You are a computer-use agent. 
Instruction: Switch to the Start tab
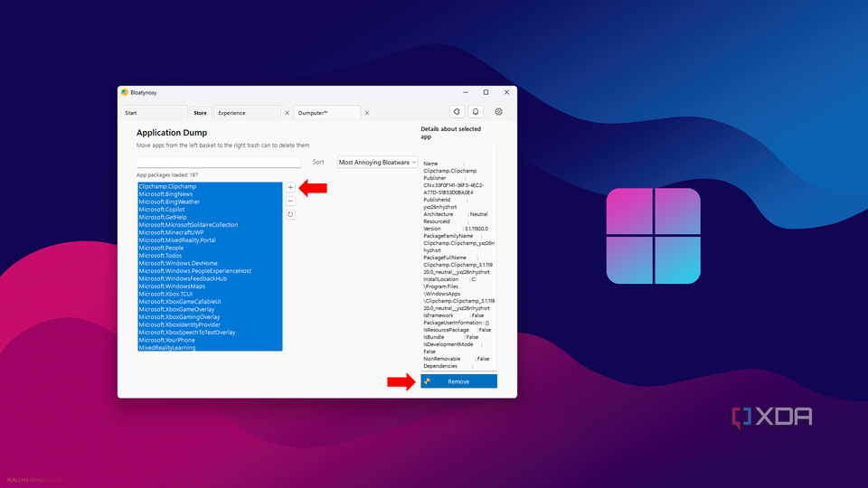click(x=154, y=113)
